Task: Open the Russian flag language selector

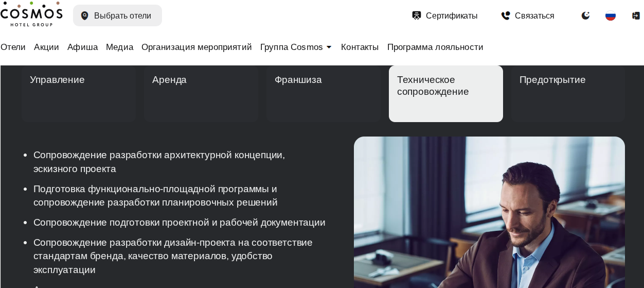Action: click(611, 15)
